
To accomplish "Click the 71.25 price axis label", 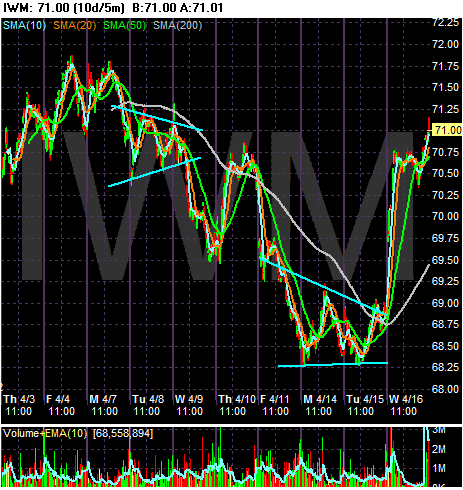I will [x=445, y=109].
